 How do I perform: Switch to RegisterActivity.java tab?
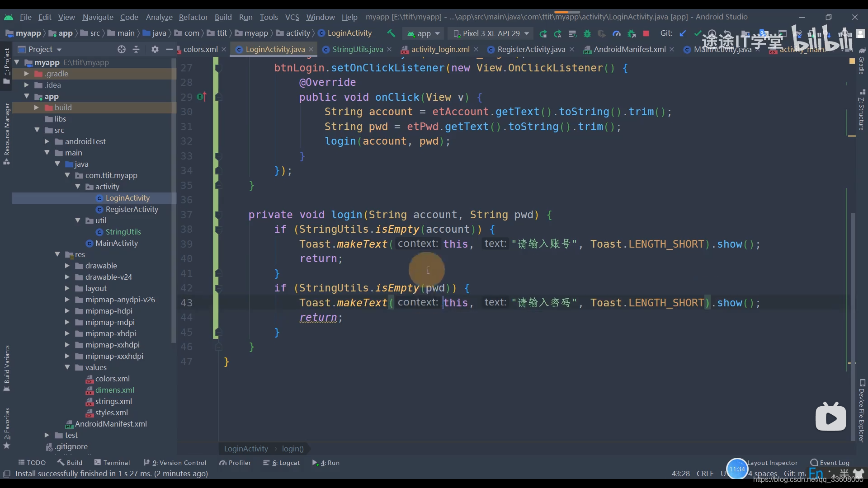[x=531, y=49]
